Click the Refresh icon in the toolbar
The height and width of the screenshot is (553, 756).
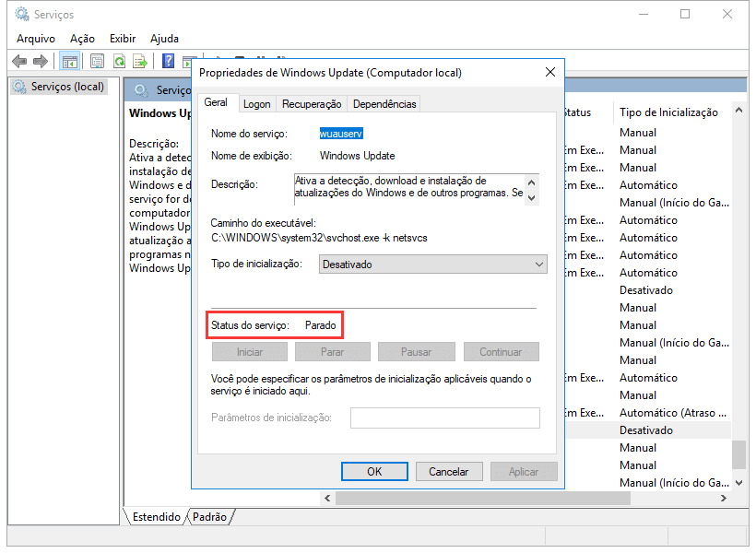pyautogui.click(x=120, y=61)
